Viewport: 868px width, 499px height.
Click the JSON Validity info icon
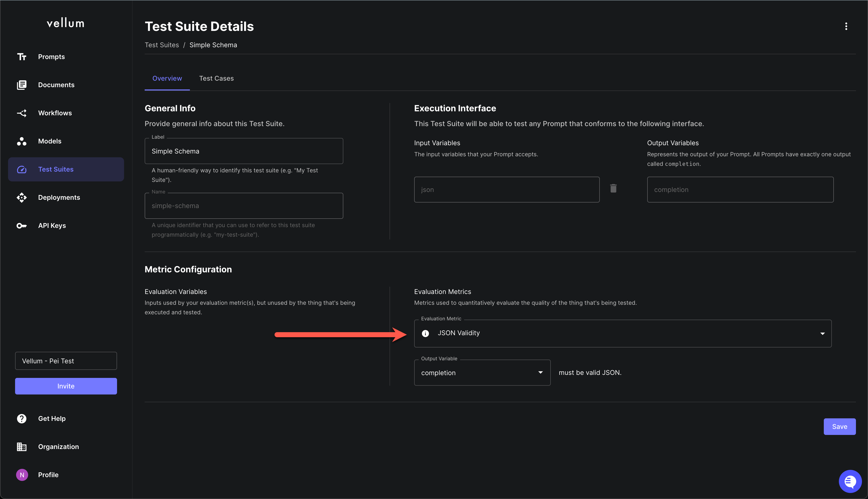tap(425, 333)
